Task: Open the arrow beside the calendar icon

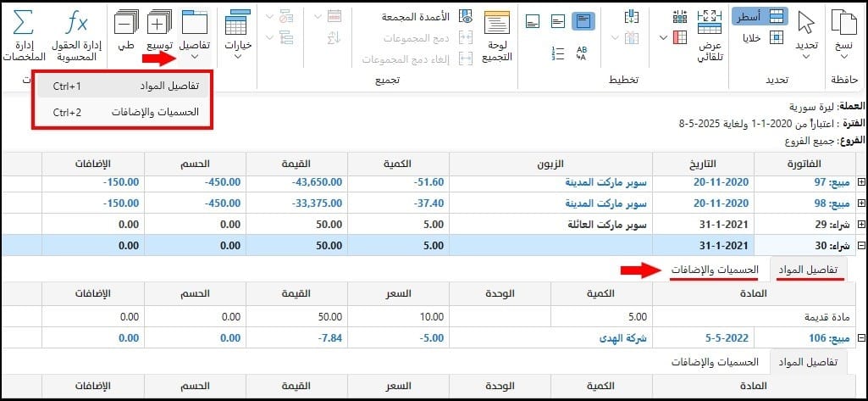Action: point(318,17)
